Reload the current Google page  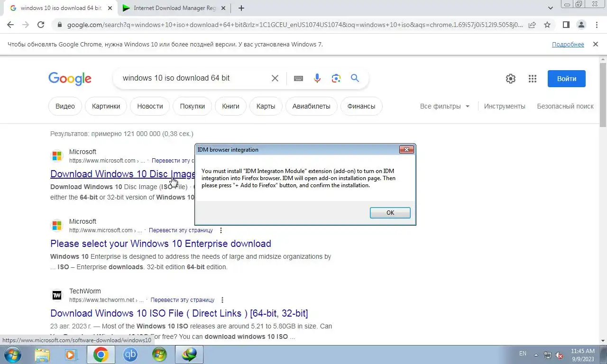click(x=41, y=25)
